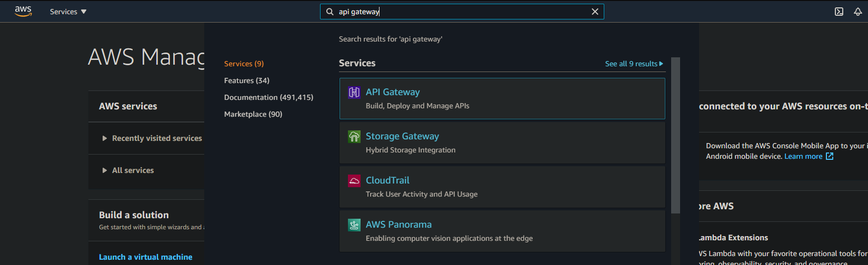Clear the search box with X
This screenshot has height=265, width=868.
tap(595, 12)
